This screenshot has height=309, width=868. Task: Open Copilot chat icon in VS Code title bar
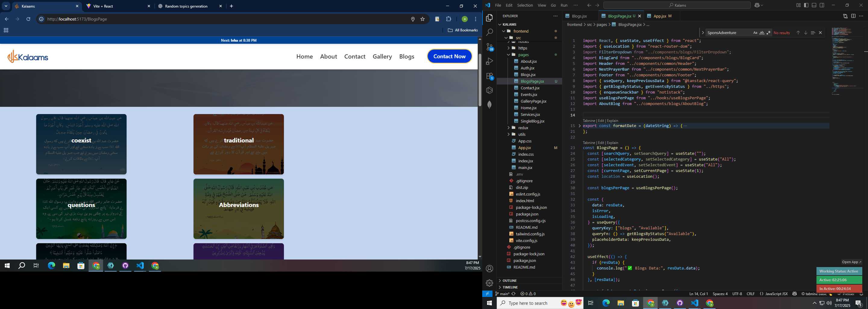pyautogui.click(x=757, y=5)
